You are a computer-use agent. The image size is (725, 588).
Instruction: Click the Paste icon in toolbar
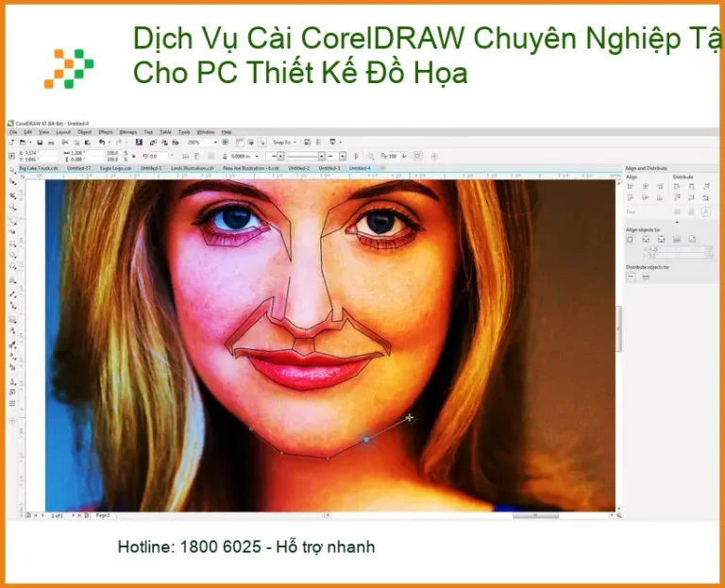87,143
